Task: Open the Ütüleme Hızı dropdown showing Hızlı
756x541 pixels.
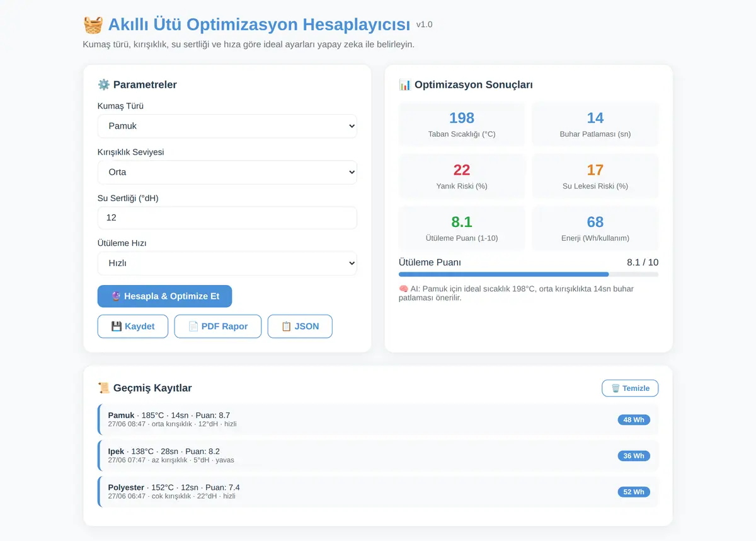Action: tap(227, 264)
